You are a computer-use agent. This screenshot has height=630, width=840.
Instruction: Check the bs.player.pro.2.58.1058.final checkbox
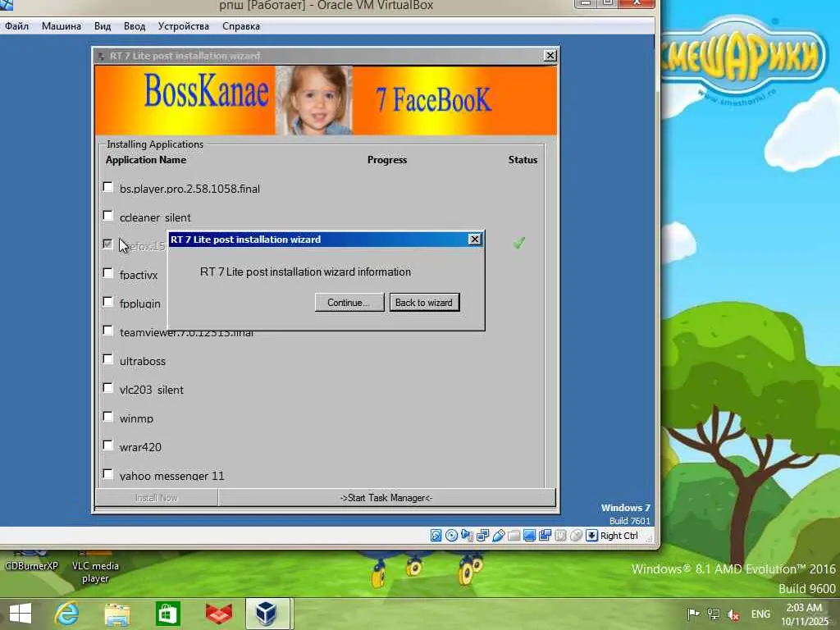pyautogui.click(x=107, y=186)
